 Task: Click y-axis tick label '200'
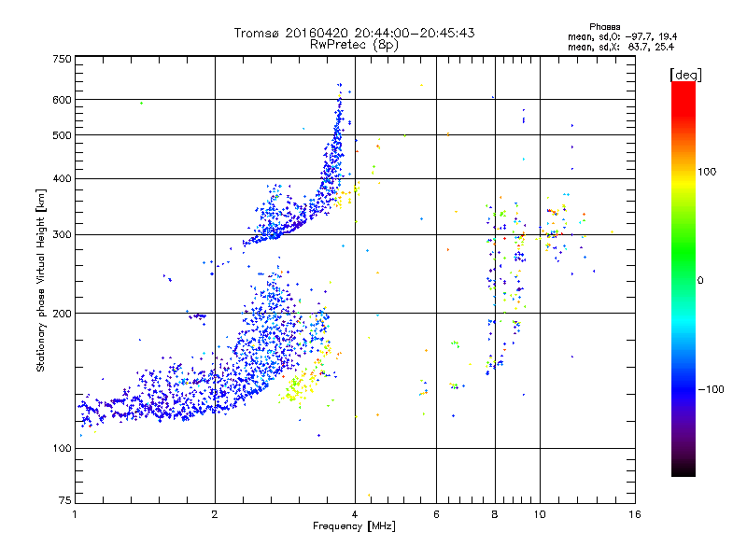[x=62, y=314]
